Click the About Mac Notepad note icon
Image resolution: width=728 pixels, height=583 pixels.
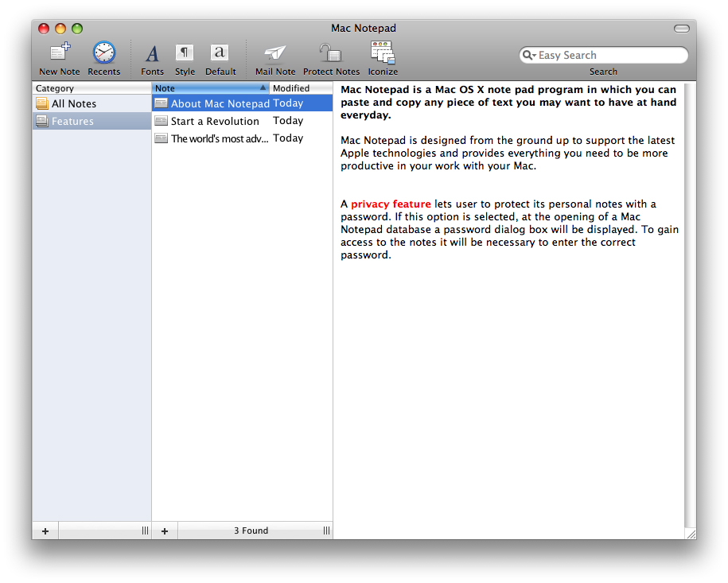tap(161, 103)
